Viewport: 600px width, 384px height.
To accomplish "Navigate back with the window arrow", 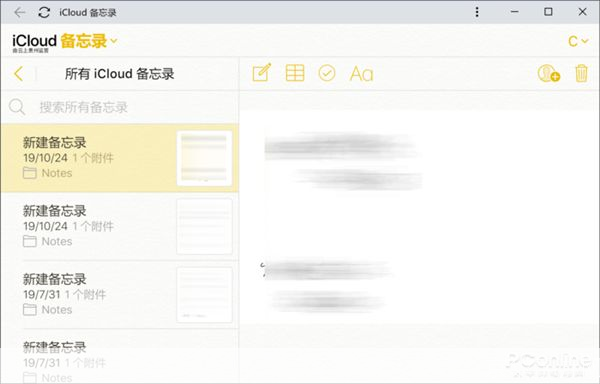I will 19,12.
